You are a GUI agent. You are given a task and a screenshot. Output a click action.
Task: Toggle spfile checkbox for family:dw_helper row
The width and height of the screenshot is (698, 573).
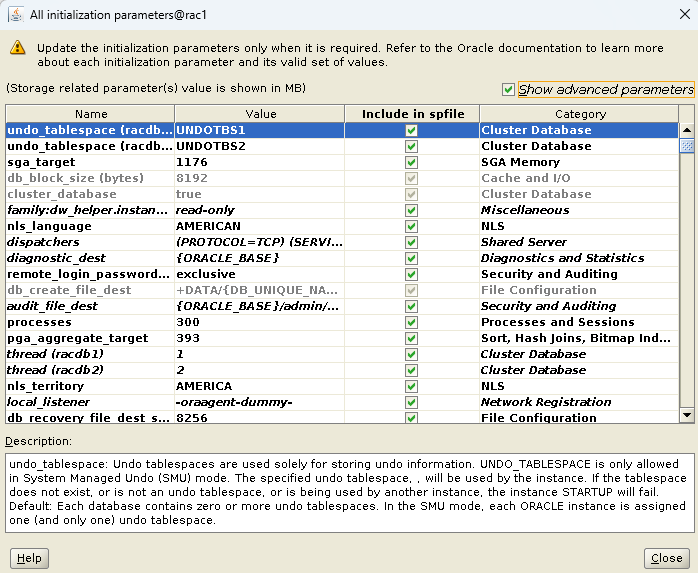coord(411,211)
